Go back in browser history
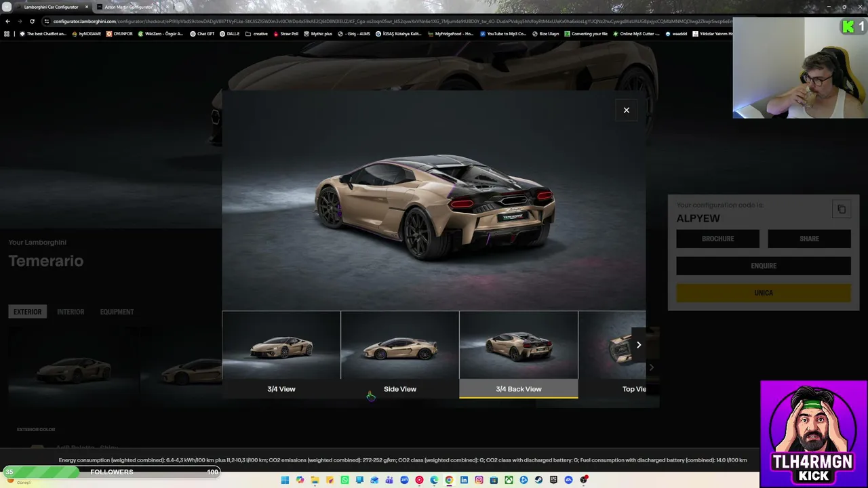This screenshot has width=868, height=488. [7, 21]
